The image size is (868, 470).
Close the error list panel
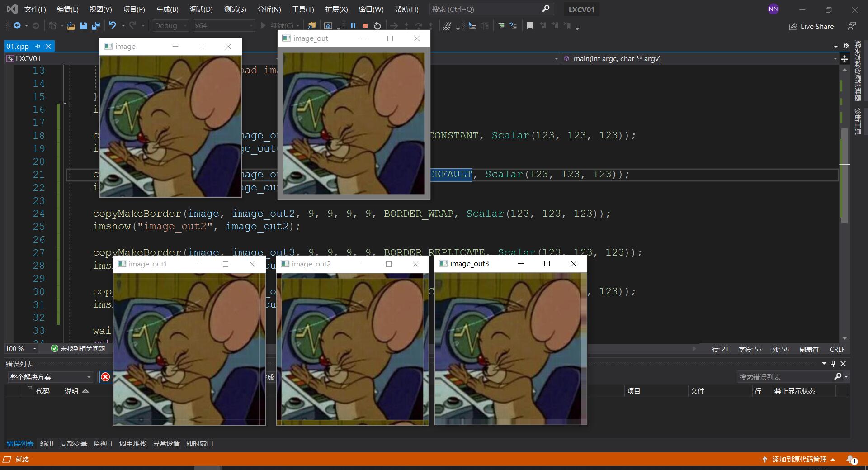[x=843, y=363]
